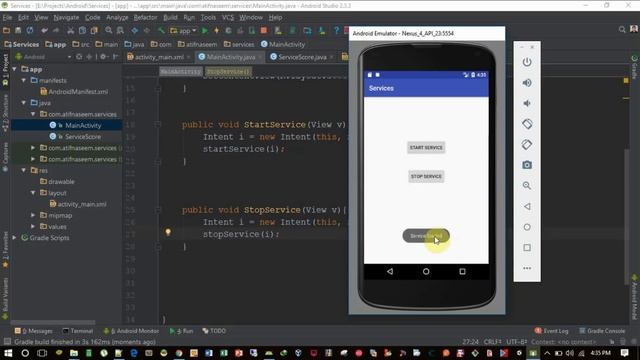Viewport: 640px width, 360px height.
Task: Open the Event Log button
Action: point(551,331)
